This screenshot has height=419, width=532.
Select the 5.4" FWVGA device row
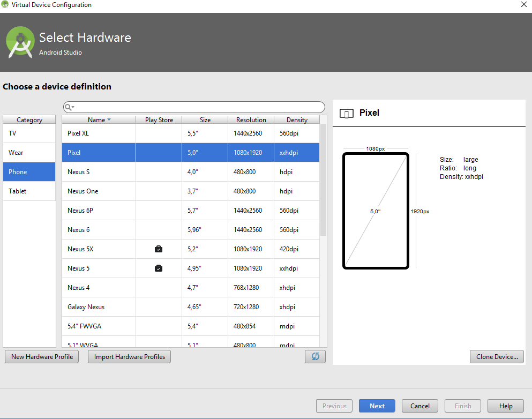pos(191,326)
